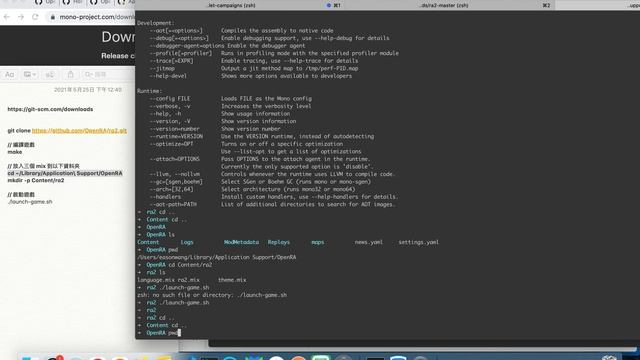The height and width of the screenshot is (360, 640).
Task: Click 'news.yaml' in terminal ls output
Action: (x=369, y=242)
